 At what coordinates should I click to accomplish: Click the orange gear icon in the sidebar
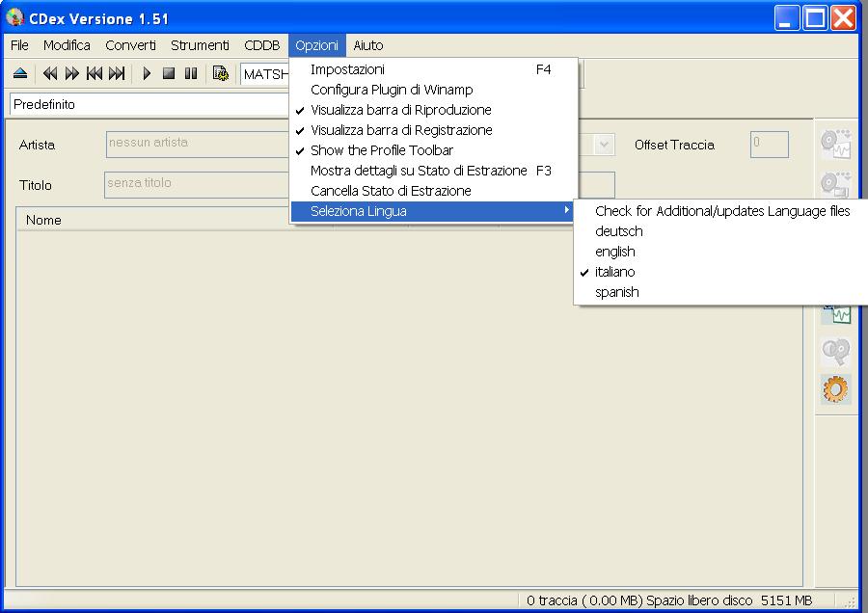[x=835, y=388]
